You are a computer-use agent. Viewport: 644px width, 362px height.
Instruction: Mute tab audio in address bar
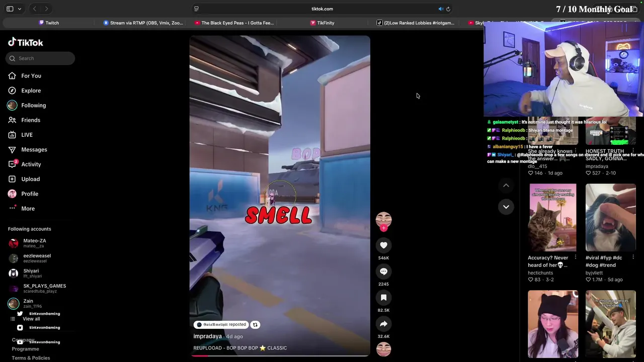[x=441, y=9]
